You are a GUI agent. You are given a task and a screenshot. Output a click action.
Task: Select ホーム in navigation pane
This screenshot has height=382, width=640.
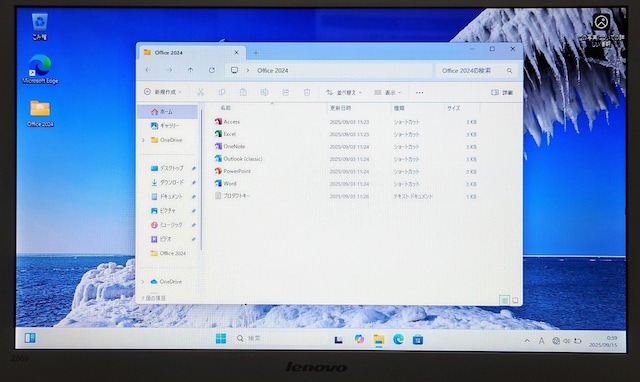[167, 111]
